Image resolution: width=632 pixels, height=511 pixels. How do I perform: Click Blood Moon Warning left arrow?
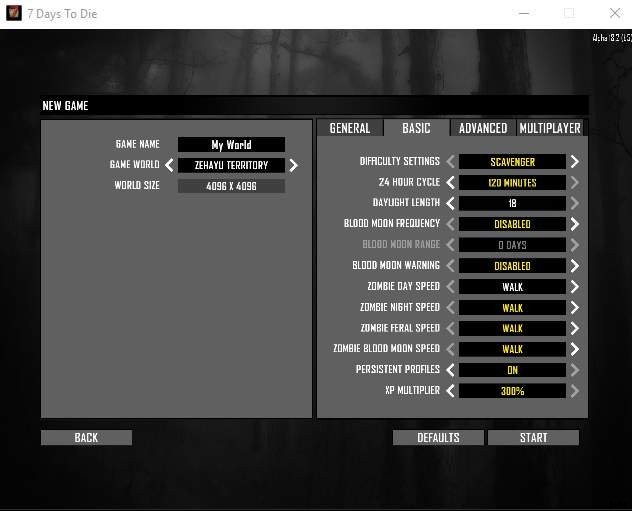click(450, 266)
